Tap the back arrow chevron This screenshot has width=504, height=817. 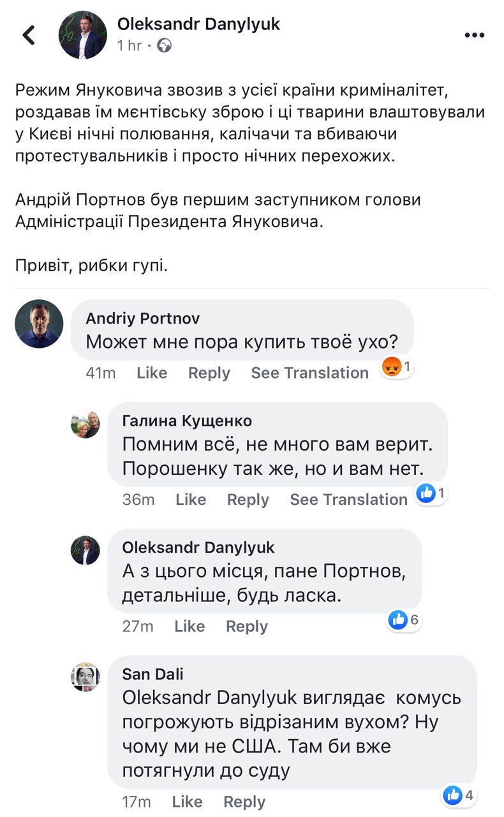29,35
